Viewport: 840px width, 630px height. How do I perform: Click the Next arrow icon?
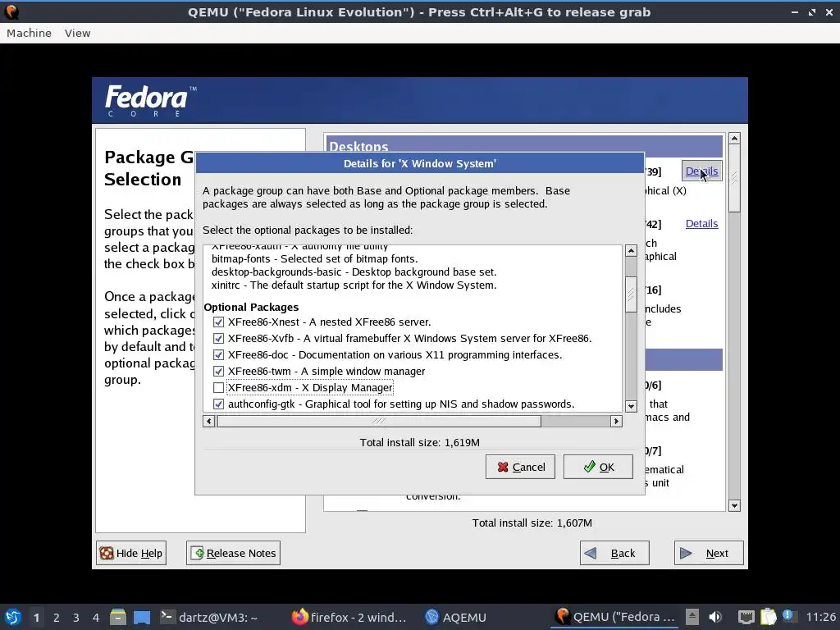pyautogui.click(x=685, y=553)
